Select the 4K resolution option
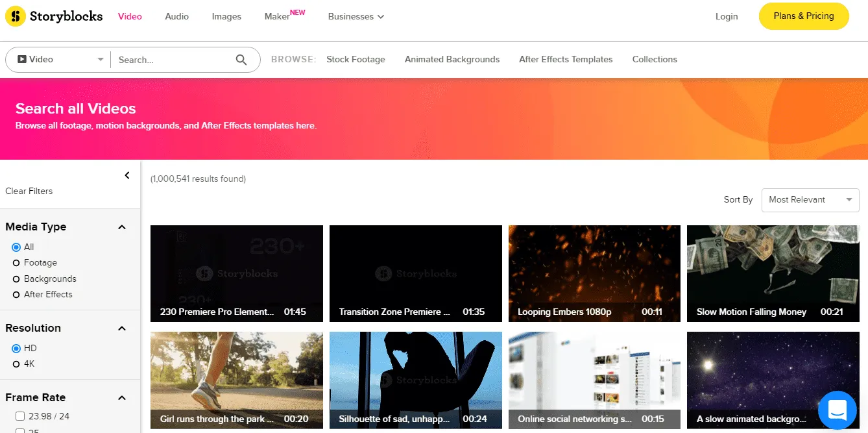Viewport: 868px width, 433px height. tap(16, 364)
